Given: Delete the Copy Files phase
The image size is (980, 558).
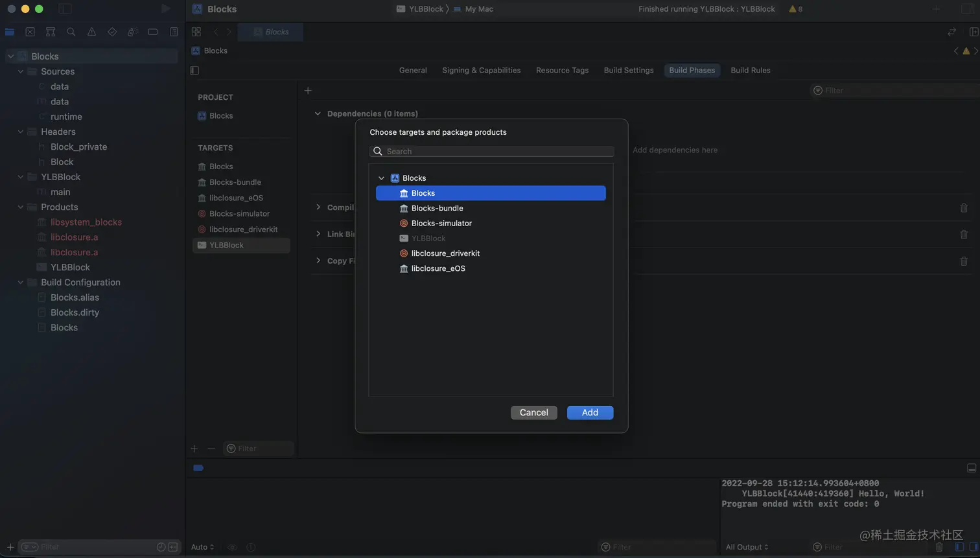Looking at the screenshot, I should [x=964, y=261].
